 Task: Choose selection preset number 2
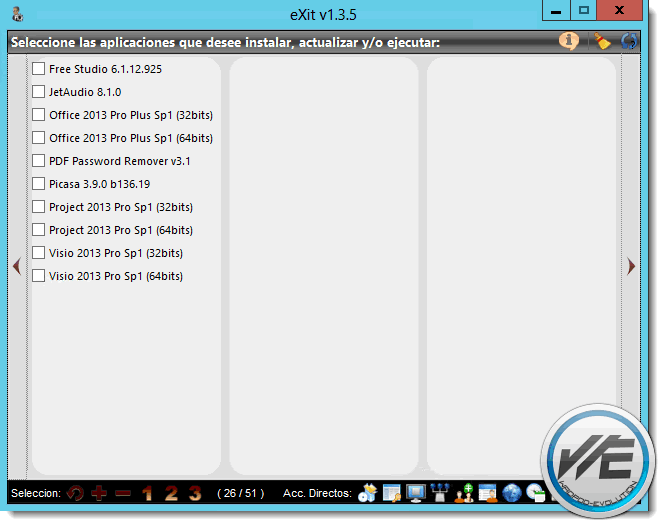click(171, 493)
